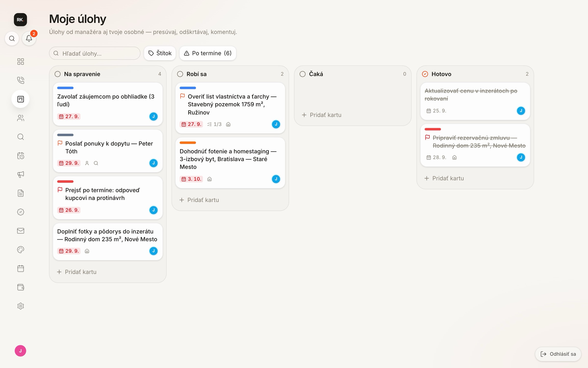Click the pink J user avatar in sidebar
The image size is (588, 368).
tap(20, 351)
